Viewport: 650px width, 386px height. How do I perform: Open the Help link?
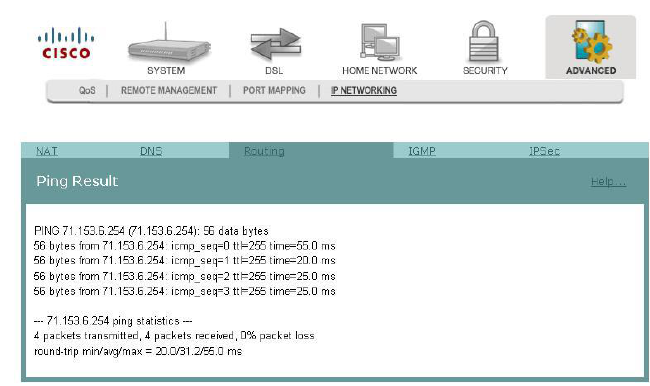click(x=608, y=181)
